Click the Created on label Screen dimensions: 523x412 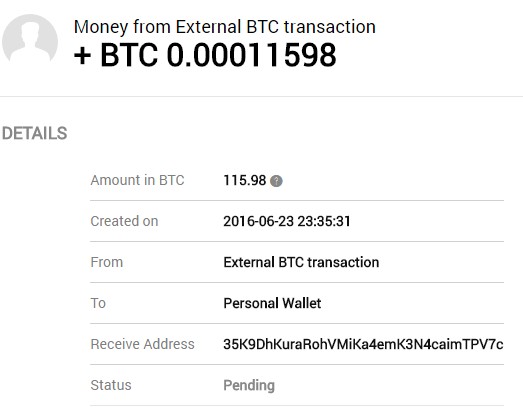tap(124, 221)
